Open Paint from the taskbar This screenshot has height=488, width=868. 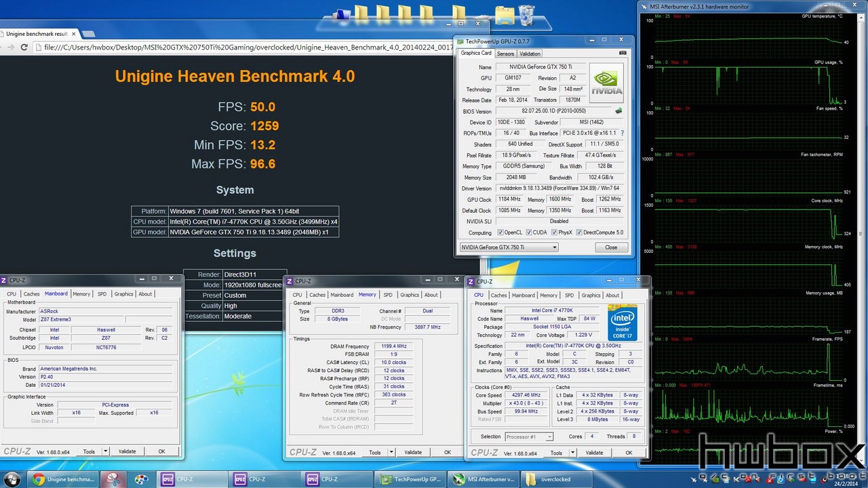click(x=141, y=479)
